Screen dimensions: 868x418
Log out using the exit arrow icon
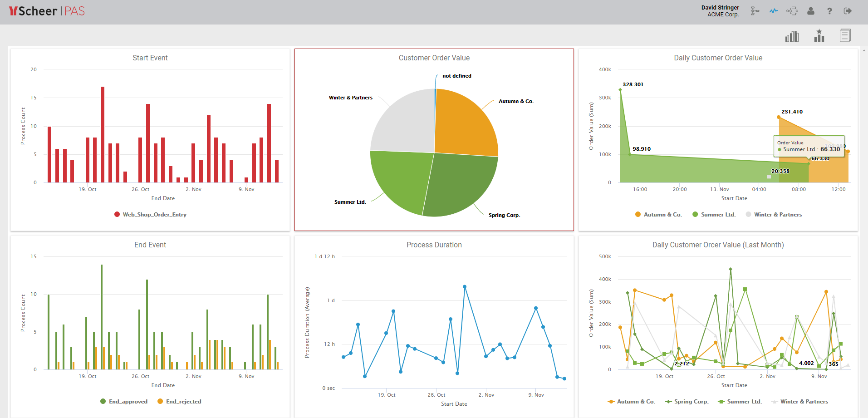point(848,11)
